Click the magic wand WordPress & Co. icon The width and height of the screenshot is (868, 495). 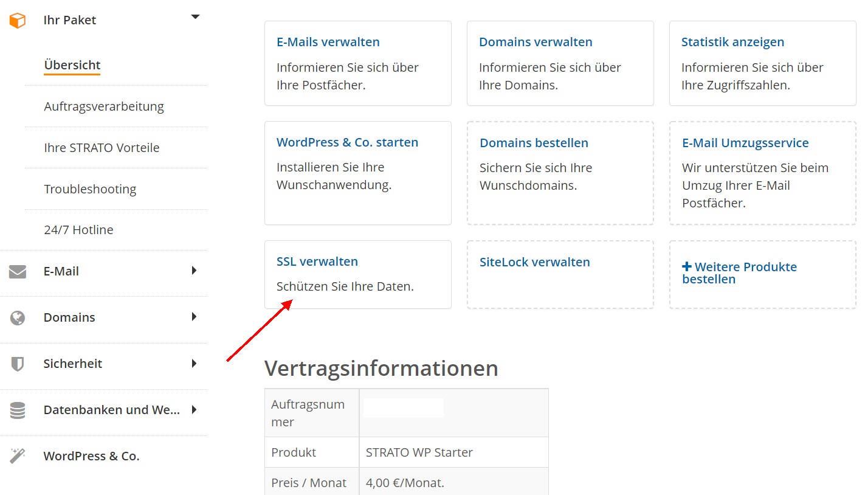(18, 456)
